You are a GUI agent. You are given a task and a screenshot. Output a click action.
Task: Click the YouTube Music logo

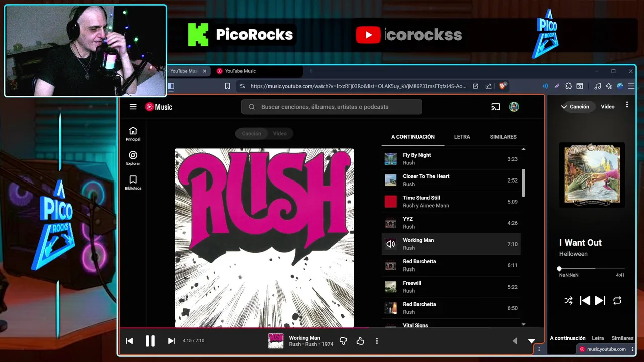158,107
